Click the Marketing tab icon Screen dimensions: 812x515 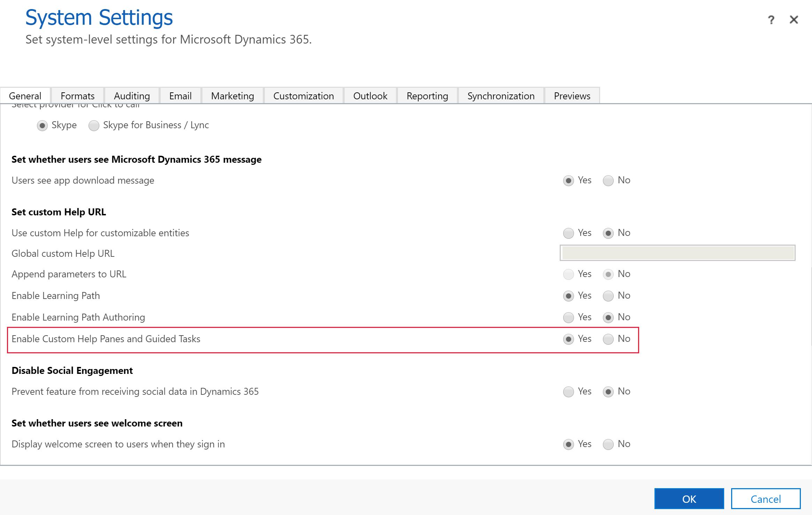232,95
